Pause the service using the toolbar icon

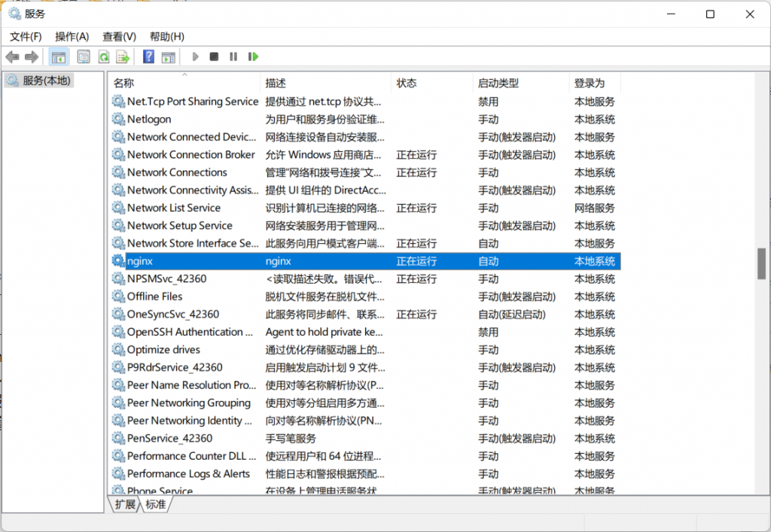pos(233,56)
